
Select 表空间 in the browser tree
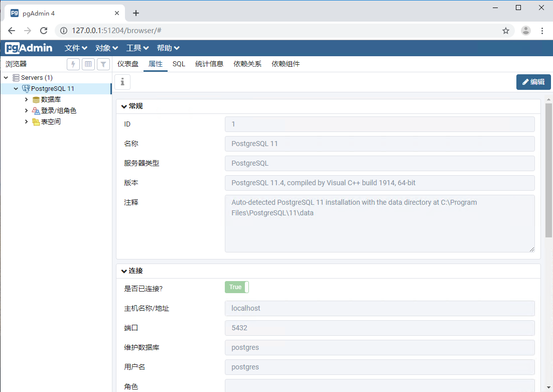(51, 122)
